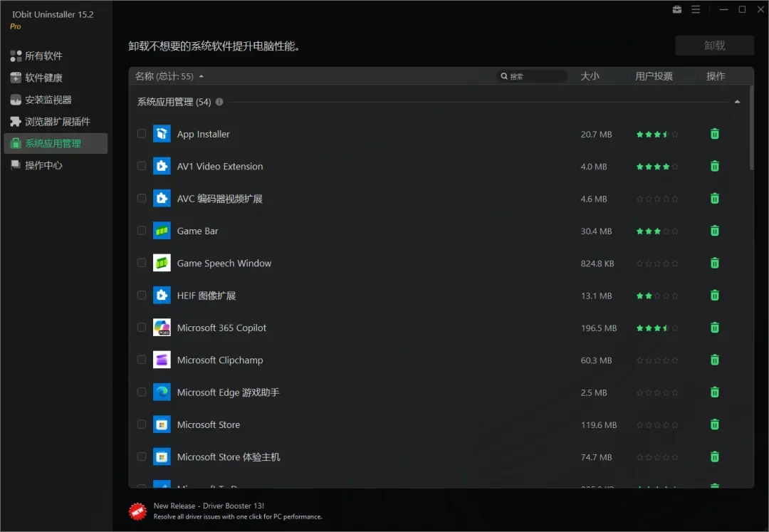Select the AVC 编码器视频扩展 checkbox
Screen dimensions: 769x532
141,199
